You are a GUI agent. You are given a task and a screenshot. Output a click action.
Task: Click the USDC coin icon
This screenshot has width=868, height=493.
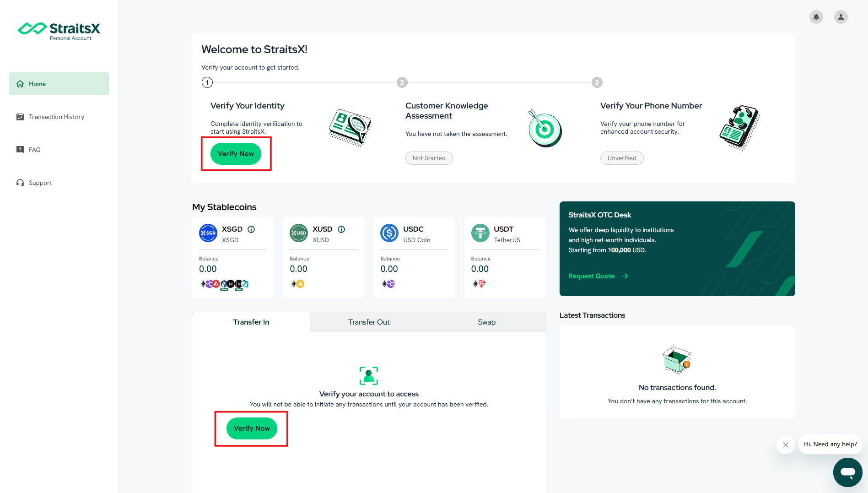pos(389,233)
